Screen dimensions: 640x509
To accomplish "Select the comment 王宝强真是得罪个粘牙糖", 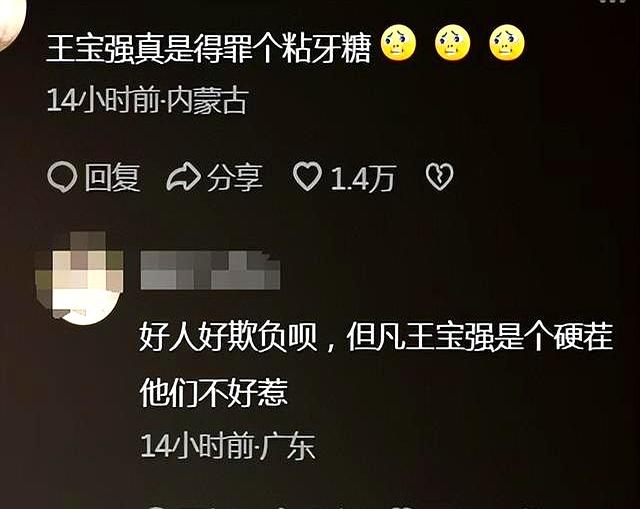I will tap(209, 49).
